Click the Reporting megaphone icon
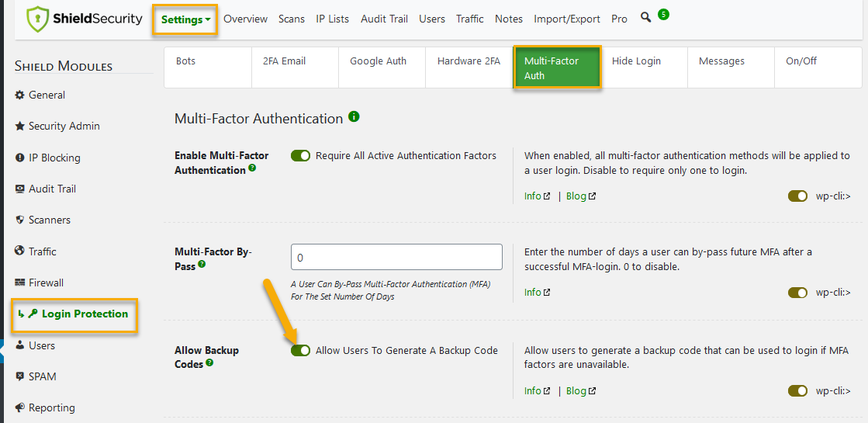 pos(20,407)
